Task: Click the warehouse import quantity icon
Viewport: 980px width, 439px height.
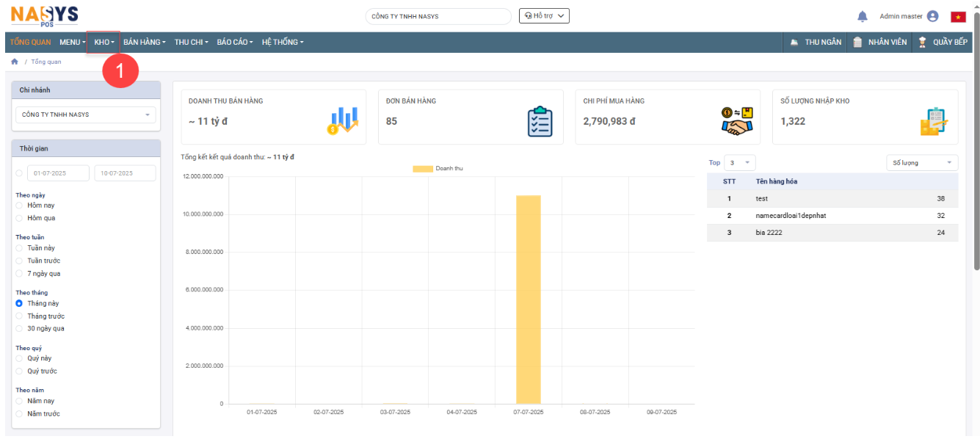Action: (934, 122)
